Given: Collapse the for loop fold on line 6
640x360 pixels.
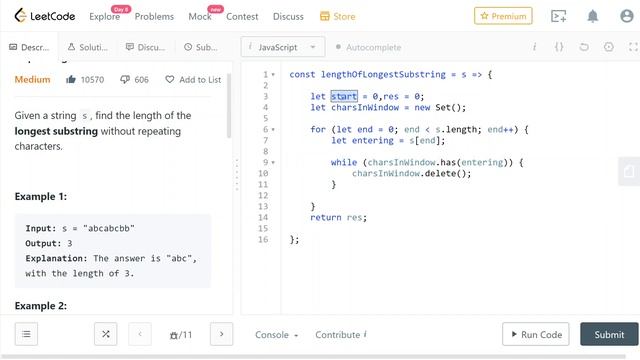Looking at the screenshot, I should coord(273,130).
